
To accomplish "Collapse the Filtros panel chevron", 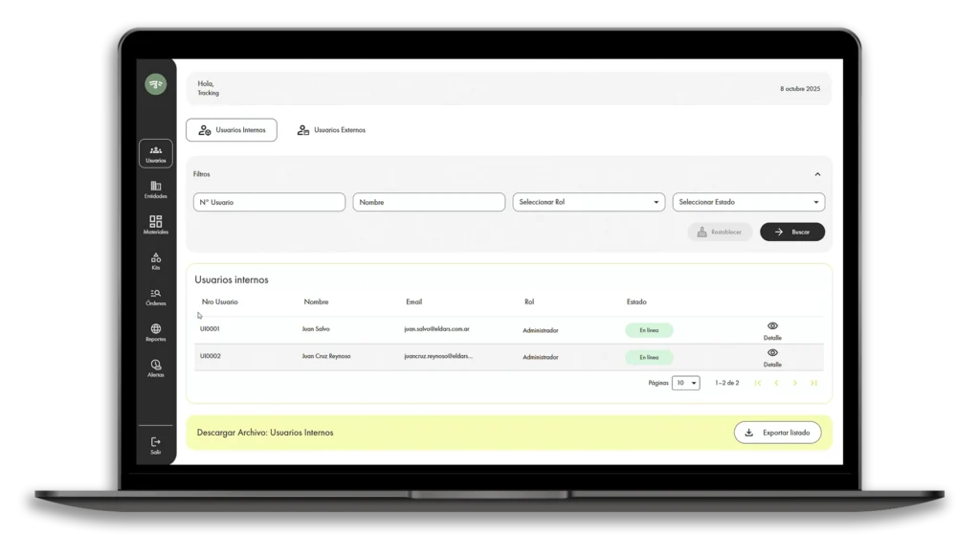I will click(817, 174).
